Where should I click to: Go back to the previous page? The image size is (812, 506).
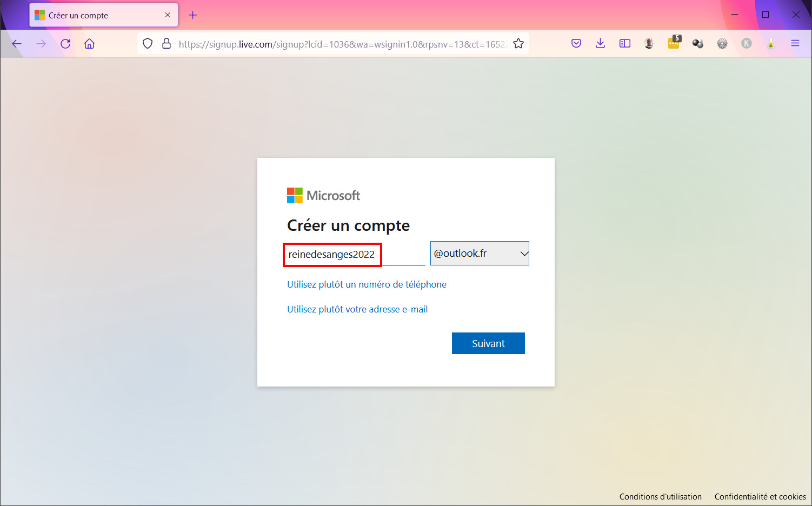click(17, 44)
